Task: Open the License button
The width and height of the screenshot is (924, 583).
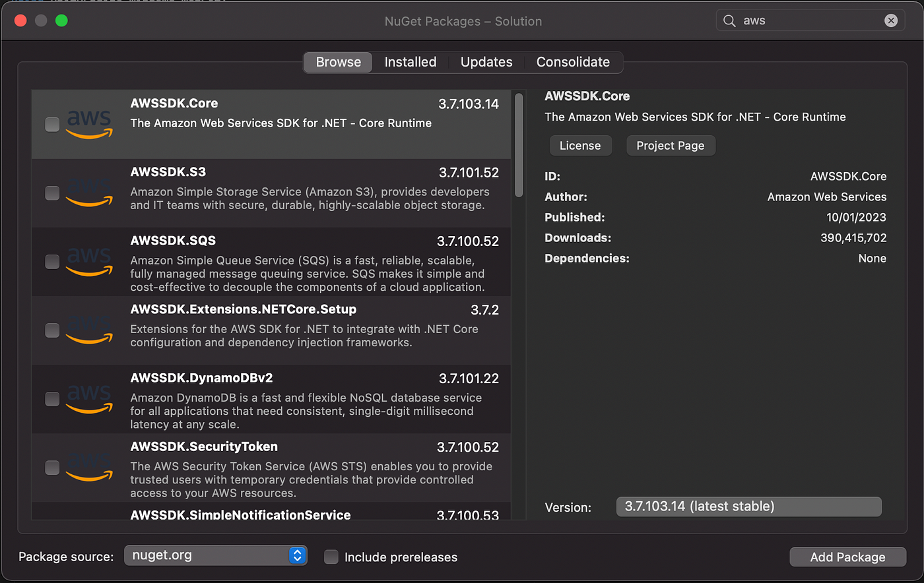Action: [x=580, y=146]
